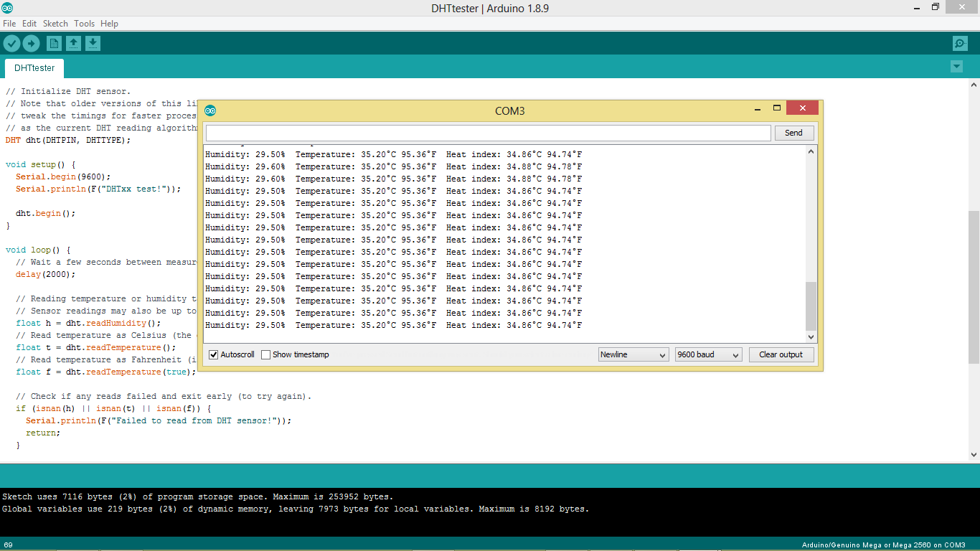Click the Upload arrow icon

pos(31,44)
